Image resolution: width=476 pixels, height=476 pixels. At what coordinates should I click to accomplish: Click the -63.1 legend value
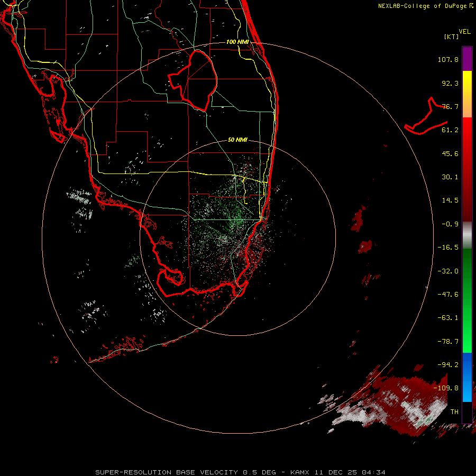coord(448,318)
